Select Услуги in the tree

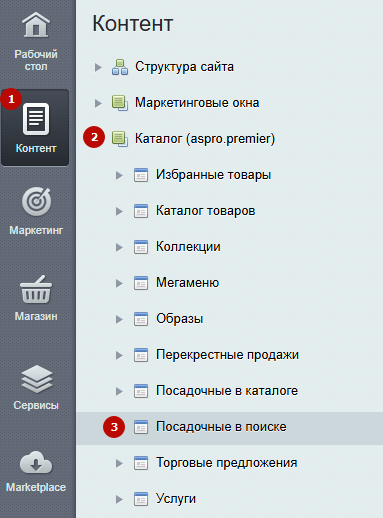point(176,499)
